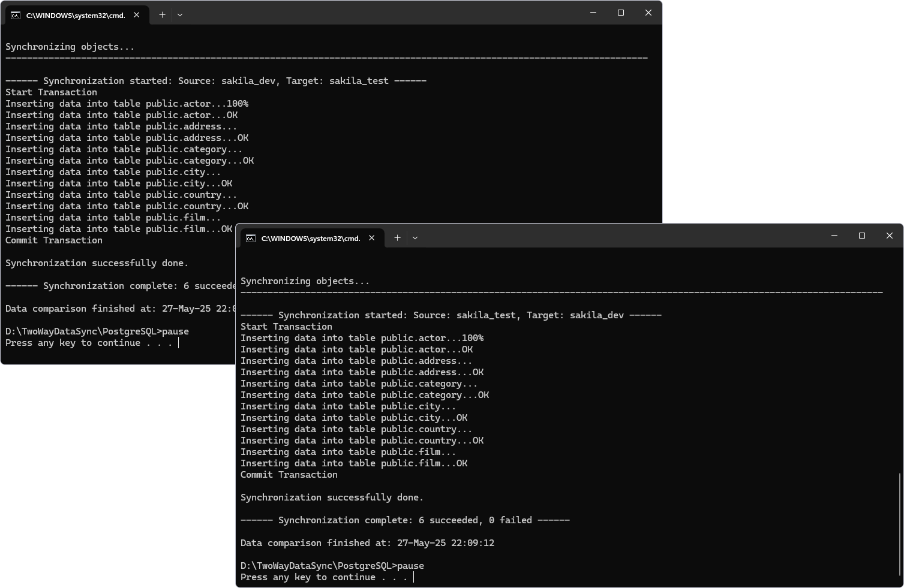Open a new tab in the back terminal window

(162, 14)
